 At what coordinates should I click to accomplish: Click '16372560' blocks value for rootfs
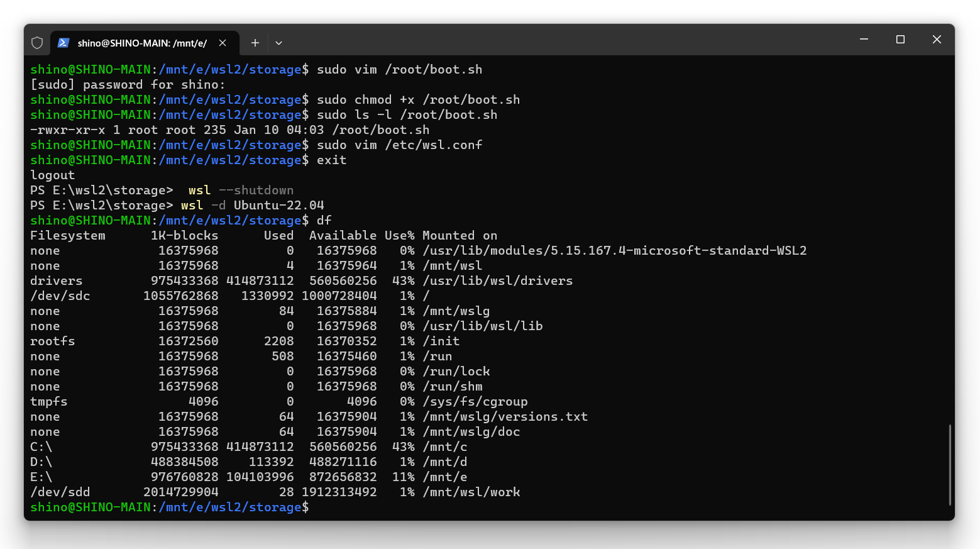(189, 341)
